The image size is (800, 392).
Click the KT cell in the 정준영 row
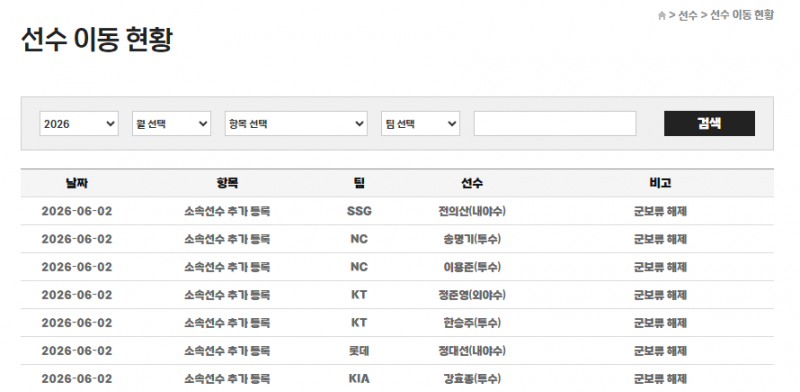359,295
